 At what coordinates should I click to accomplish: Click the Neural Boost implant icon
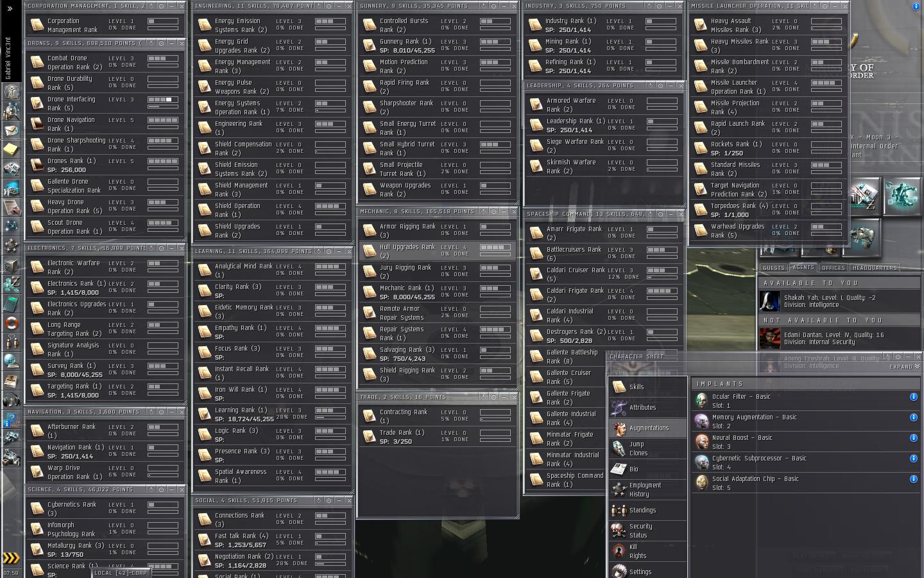702,442
